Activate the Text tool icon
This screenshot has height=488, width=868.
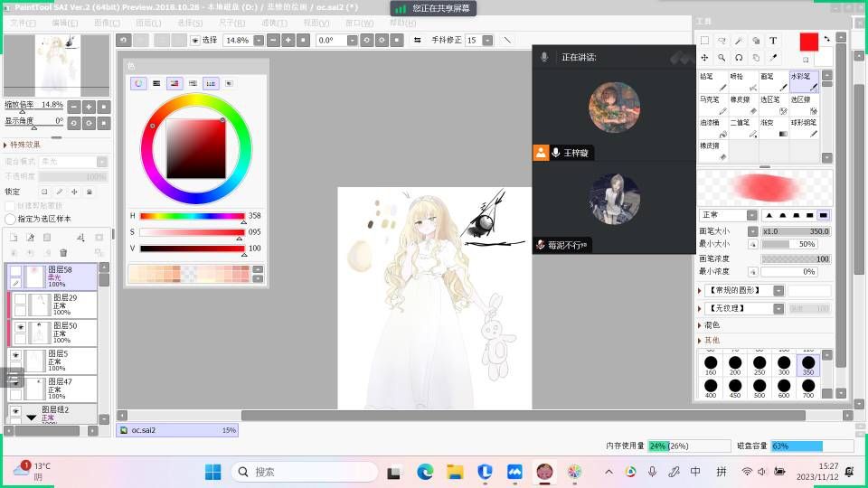click(x=773, y=41)
